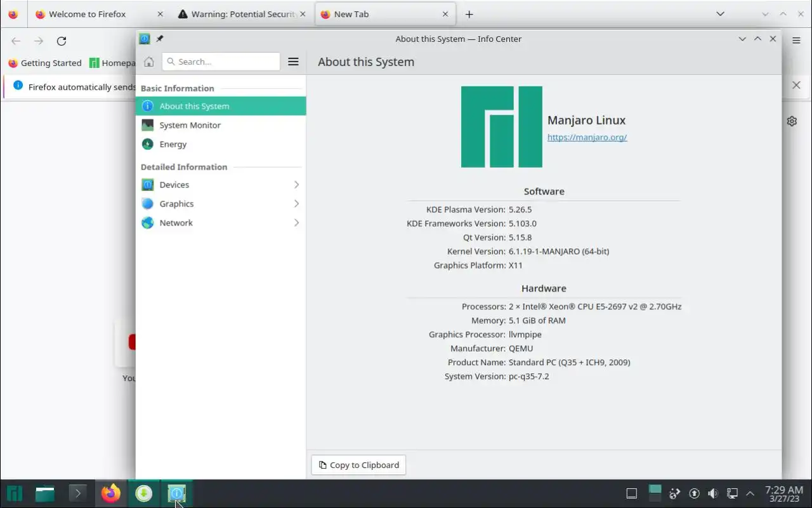Click manufacturer value QEMU
The width and height of the screenshot is (812, 508).
521,349
